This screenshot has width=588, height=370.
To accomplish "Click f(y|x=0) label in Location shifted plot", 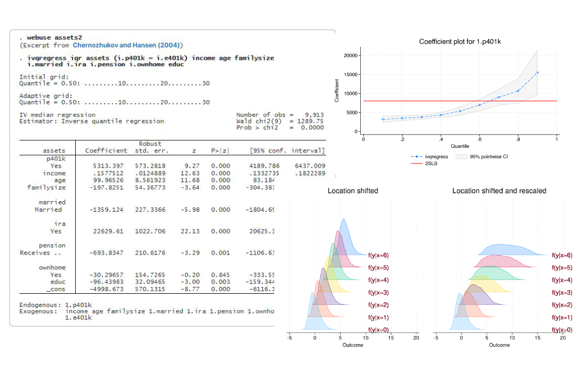I will click(x=378, y=330).
